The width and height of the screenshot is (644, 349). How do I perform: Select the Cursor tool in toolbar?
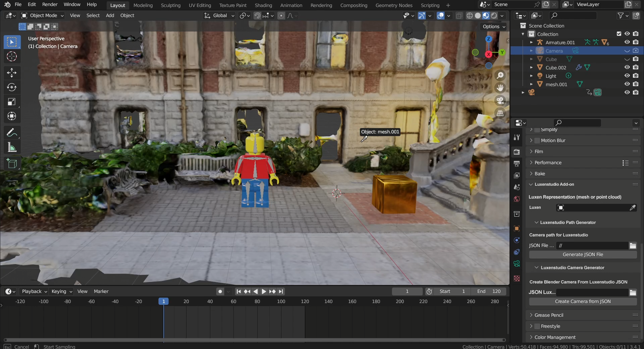pyautogui.click(x=12, y=57)
